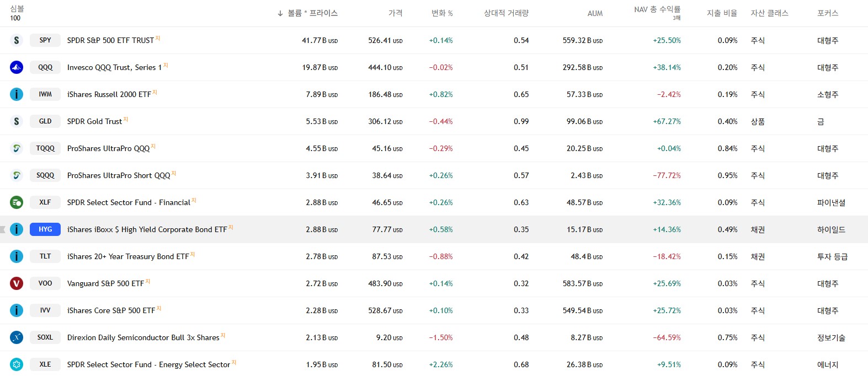
Task: Click the 정보기술 focus cell
Action: (831, 337)
